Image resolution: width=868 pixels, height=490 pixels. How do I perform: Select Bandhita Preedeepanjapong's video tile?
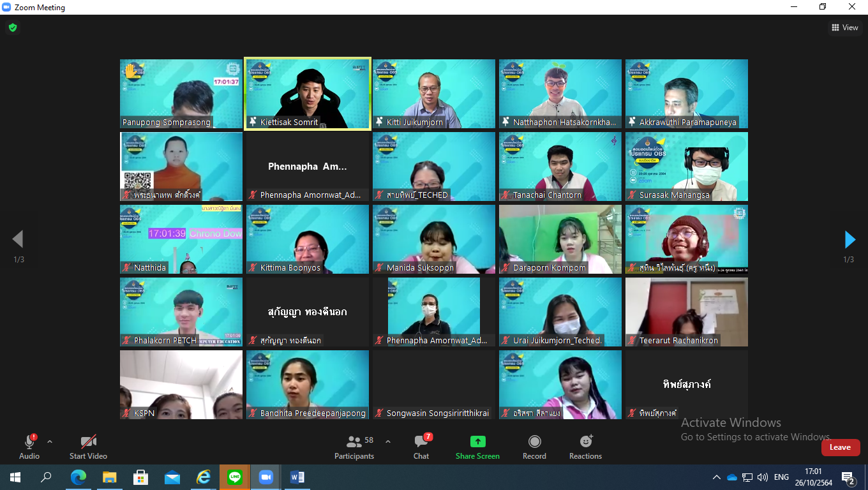(x=308, y=385)
